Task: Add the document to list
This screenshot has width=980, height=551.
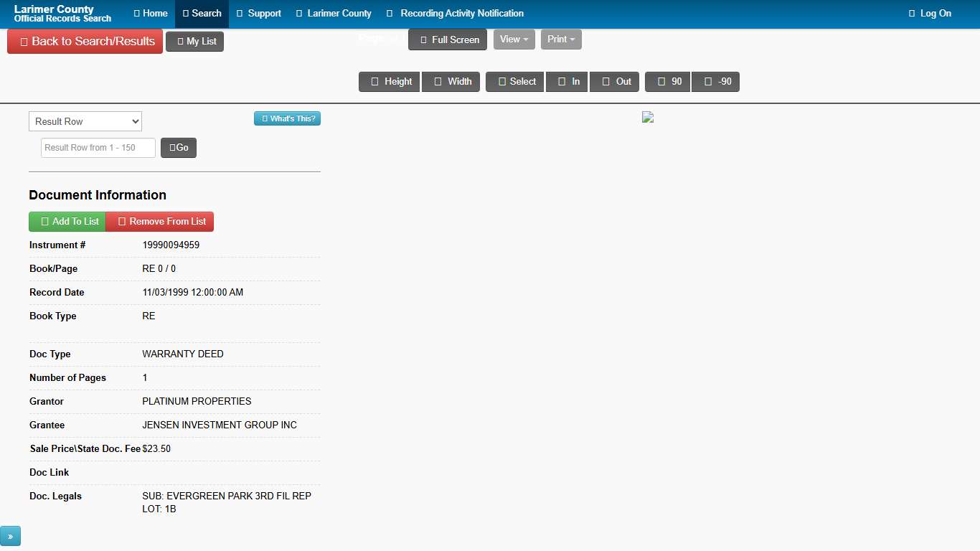Action: tap(67, 222)
